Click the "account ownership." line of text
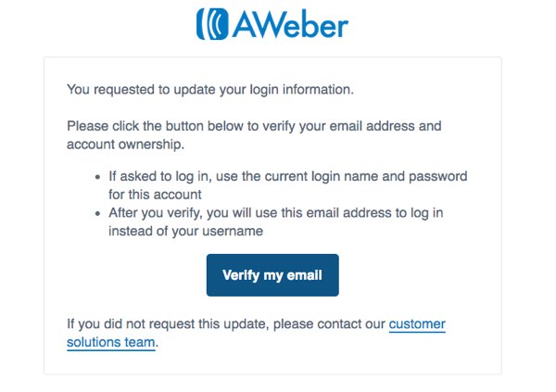 click(x=125, y=145)
